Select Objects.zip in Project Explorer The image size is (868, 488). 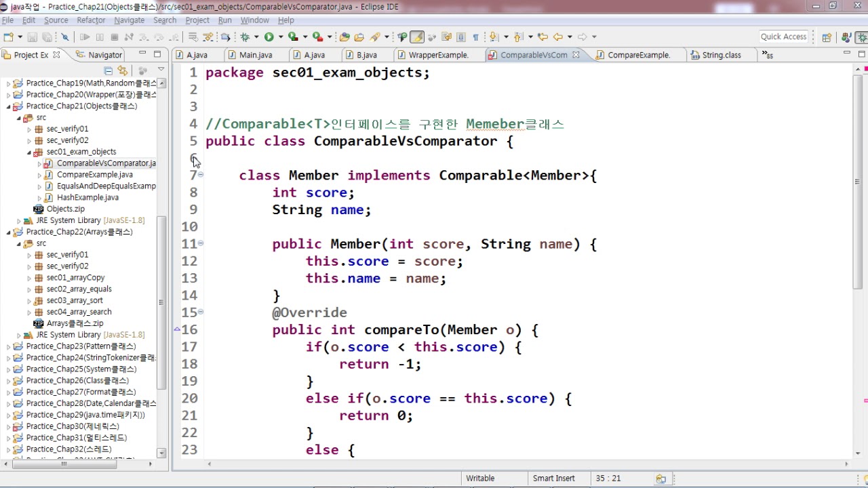(65, 209)
